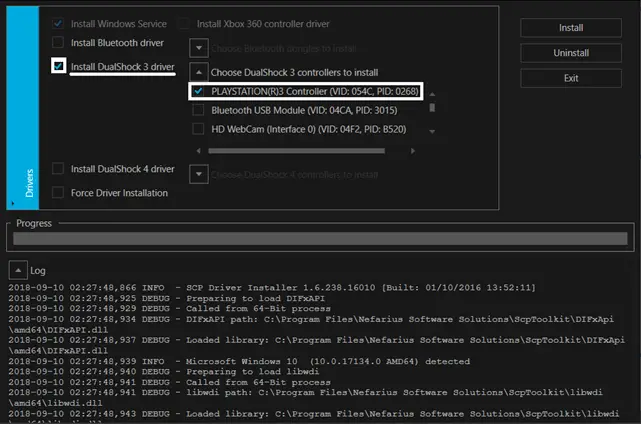
Task: Click the Uninstall button
Action: coord(571,53)
